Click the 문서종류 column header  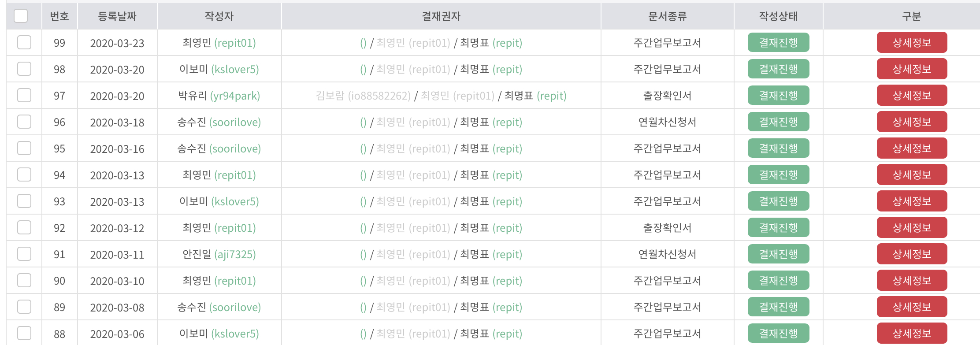(x=667, y=16)
